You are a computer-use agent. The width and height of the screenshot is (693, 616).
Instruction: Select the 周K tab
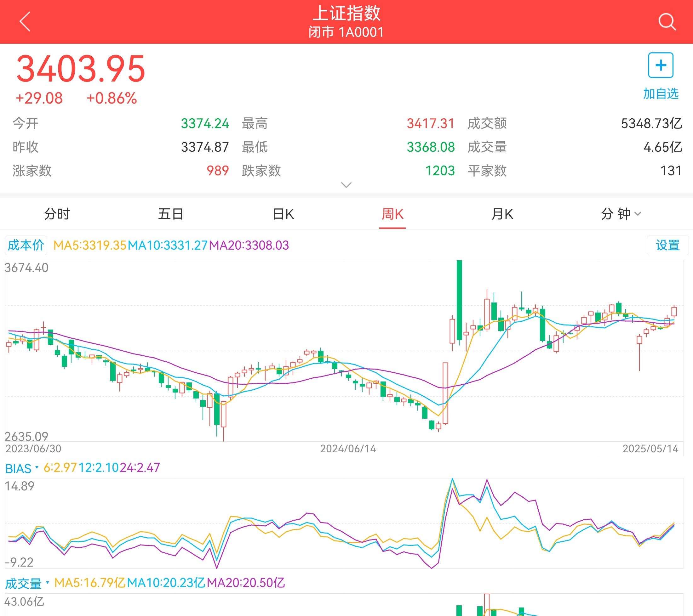click(392, 214)
